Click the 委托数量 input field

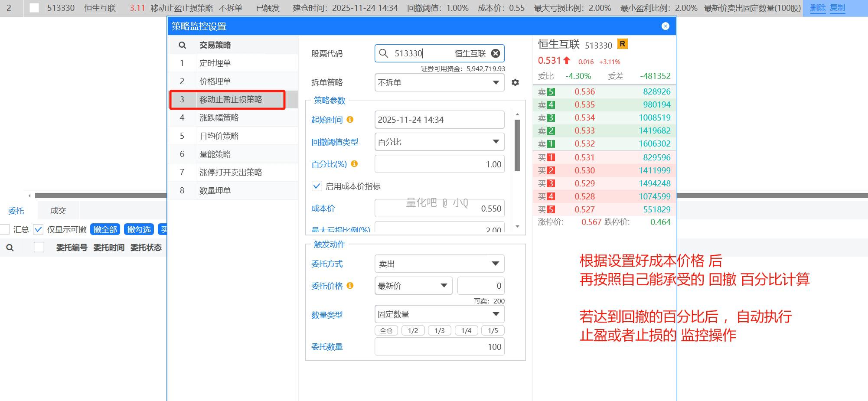[x=439, y=347]
